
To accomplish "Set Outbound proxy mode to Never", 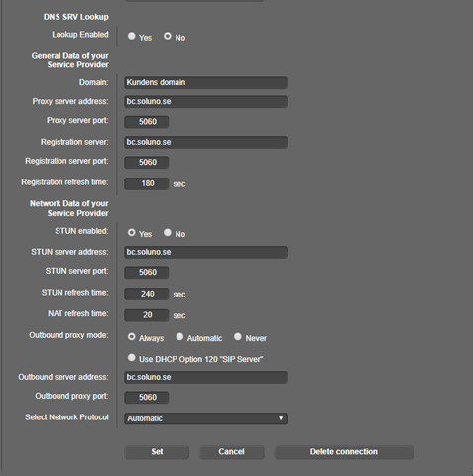I will click(238, 337).
